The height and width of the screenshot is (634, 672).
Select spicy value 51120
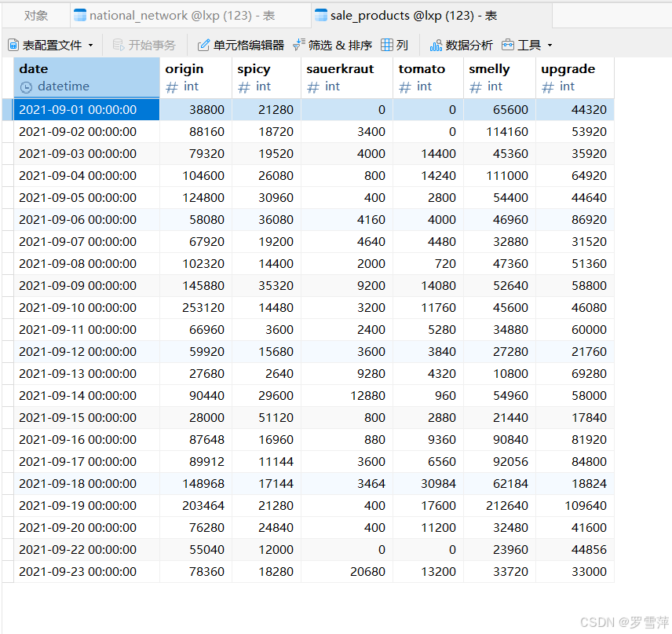tap(267, 417)
